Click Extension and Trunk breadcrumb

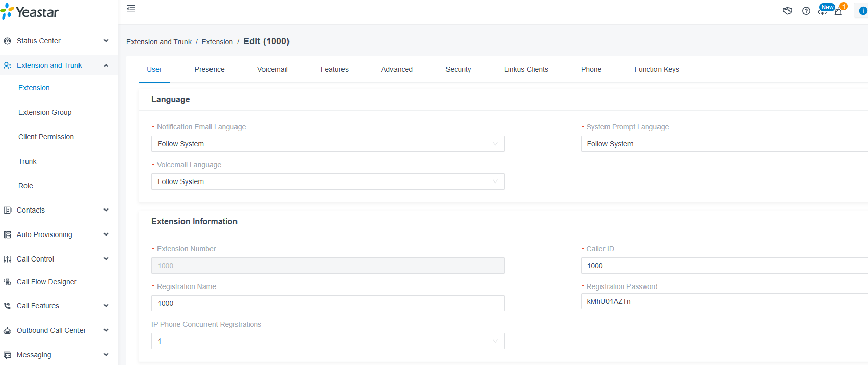(x=159, y=42)
